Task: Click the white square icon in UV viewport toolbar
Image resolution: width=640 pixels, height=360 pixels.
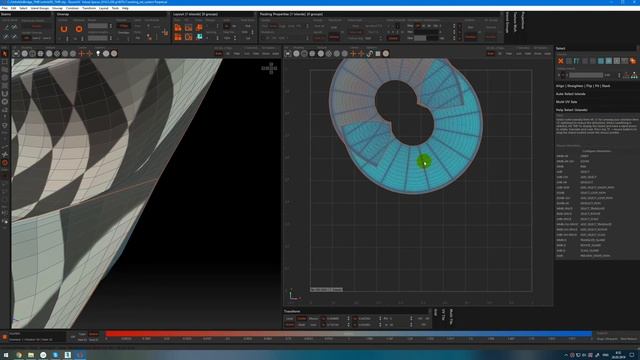Action: click(378, 53)
